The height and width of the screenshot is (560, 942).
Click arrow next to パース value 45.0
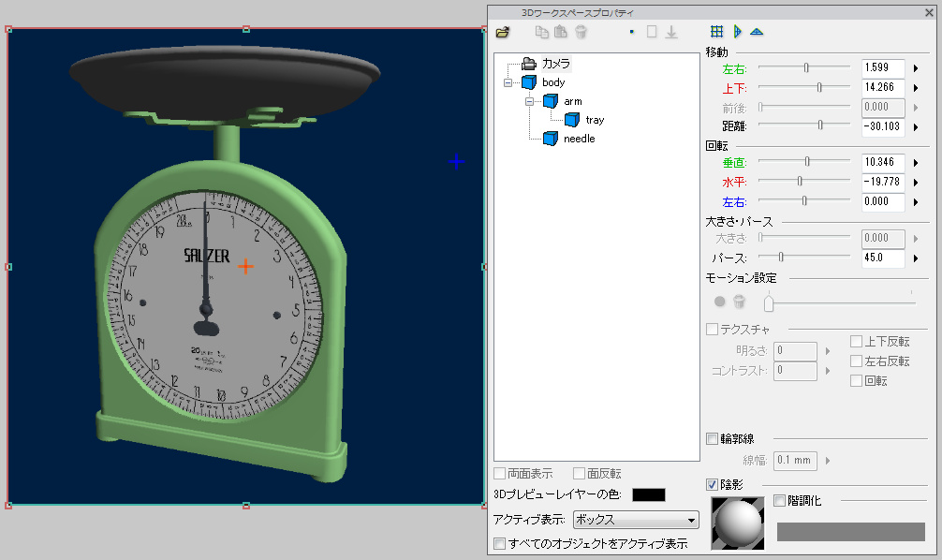coord(916,258)
